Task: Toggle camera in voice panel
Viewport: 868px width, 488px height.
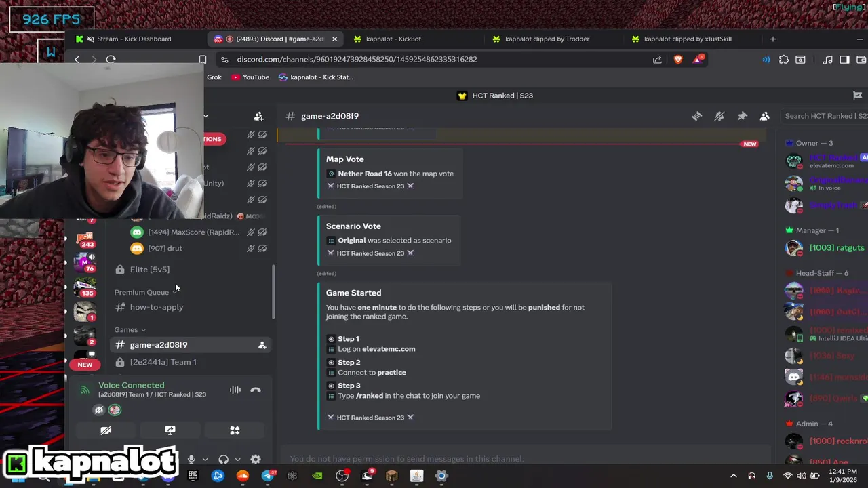Action: [106, 430]
